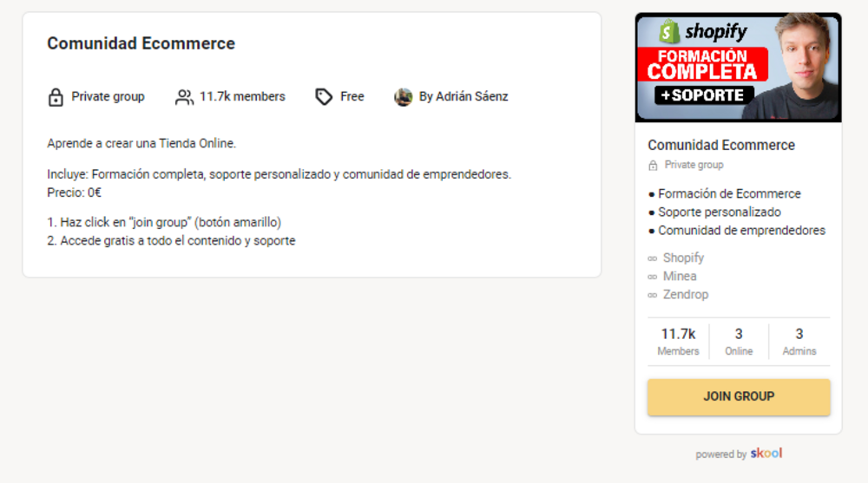Click the JOIN GROUP button

click(739, 396)
